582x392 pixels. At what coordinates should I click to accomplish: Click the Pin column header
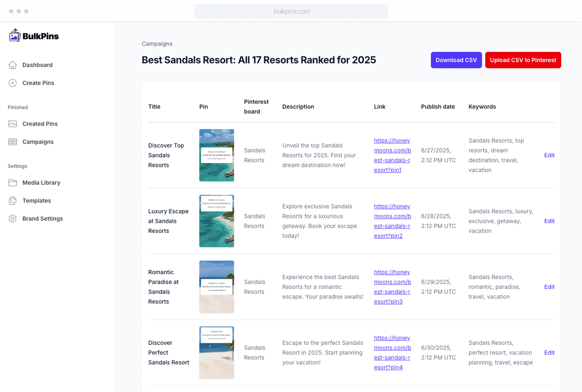pyautogui.click(x=204, y=107)
